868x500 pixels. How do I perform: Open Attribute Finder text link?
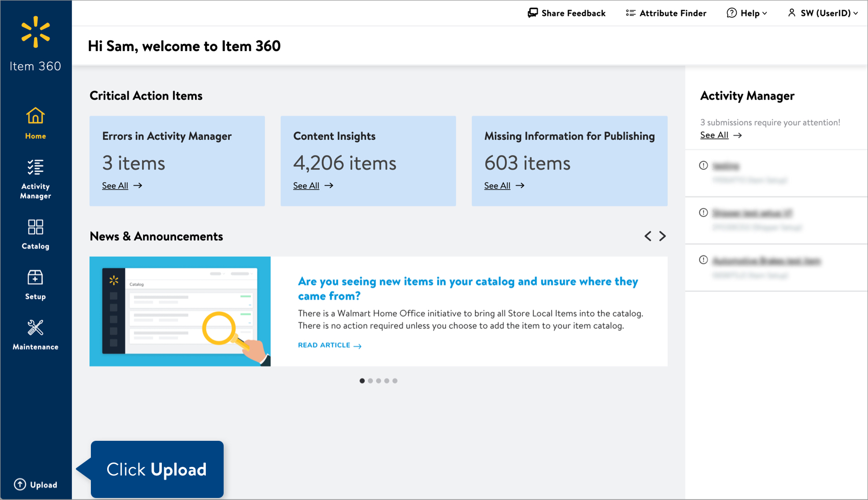[x=673, y=13]
